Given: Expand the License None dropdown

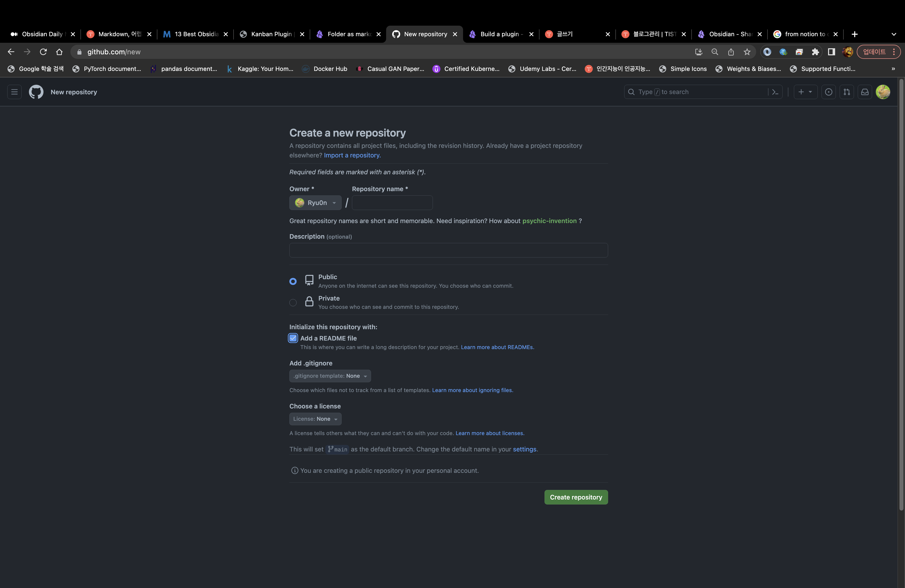Looking at the screenshot, I should click(315, 419).
